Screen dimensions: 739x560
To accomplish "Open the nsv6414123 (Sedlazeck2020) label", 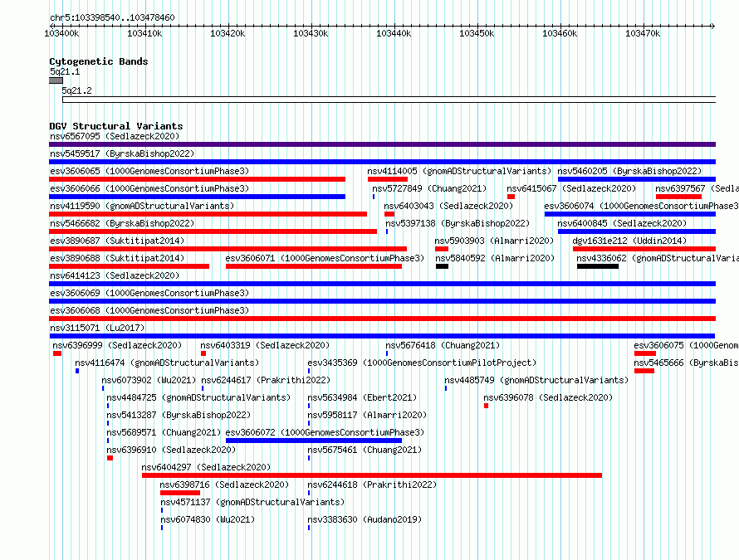I will pyautogui.click(x=115, y=275).
